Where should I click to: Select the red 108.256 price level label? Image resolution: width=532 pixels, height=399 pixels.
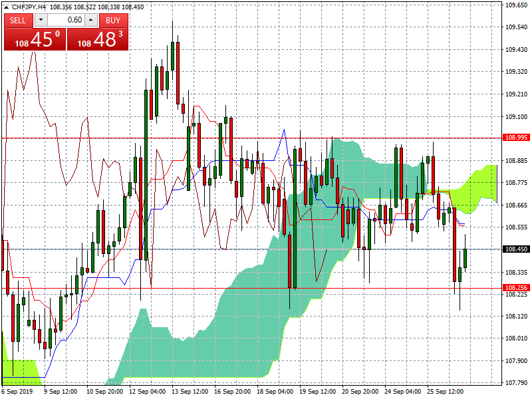point(516,288)
